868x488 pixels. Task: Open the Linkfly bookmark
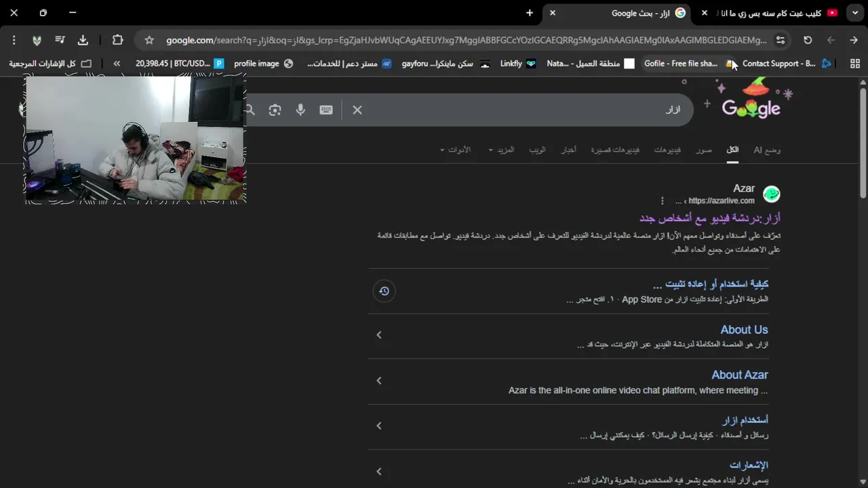pos(518,64)
